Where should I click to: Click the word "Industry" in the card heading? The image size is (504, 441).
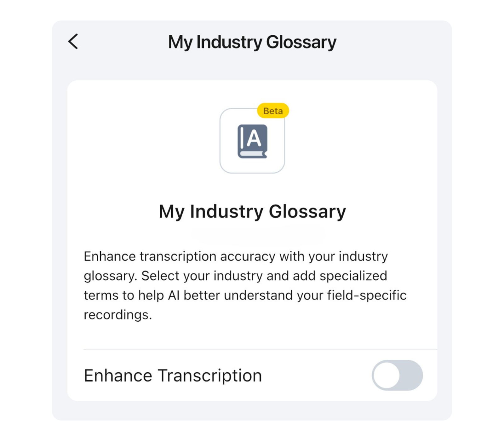(226, 211)
